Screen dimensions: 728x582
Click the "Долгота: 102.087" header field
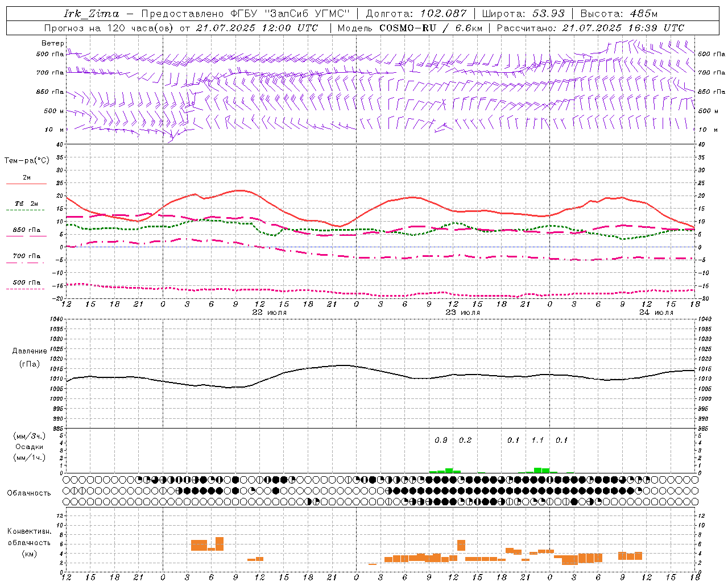[x=416, y=14]
